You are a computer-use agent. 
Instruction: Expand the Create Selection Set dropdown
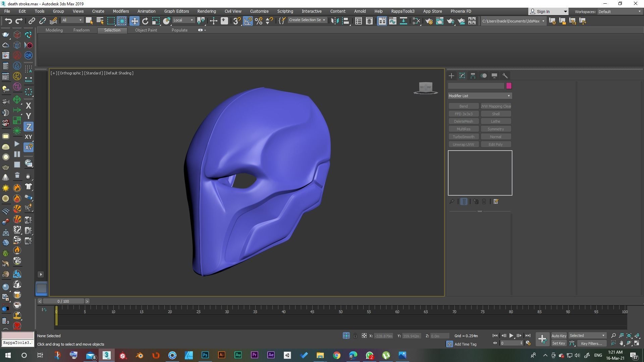click(x=307, y=20)
